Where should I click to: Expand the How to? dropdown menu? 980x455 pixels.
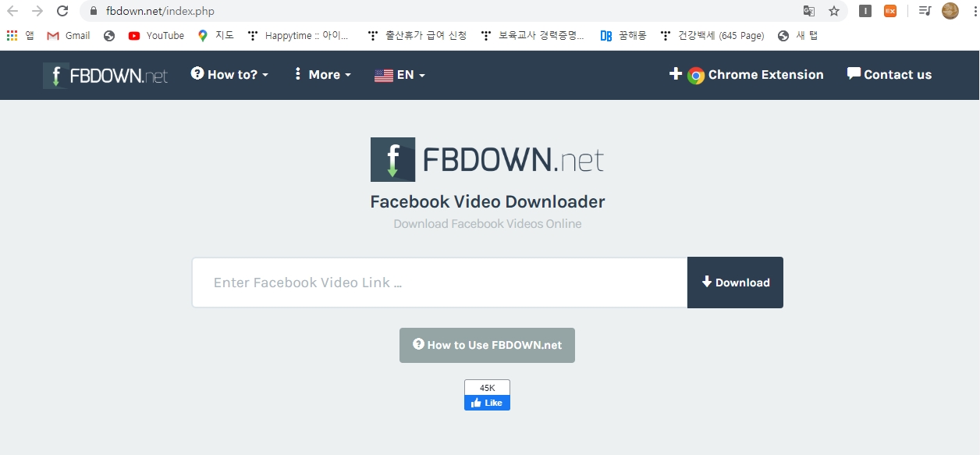point(229,75)
